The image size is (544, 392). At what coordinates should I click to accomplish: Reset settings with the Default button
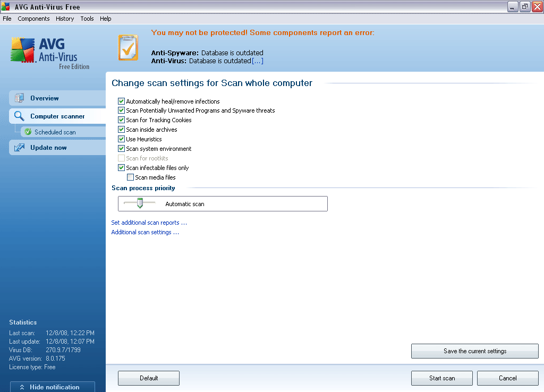(x=149, y=378)
